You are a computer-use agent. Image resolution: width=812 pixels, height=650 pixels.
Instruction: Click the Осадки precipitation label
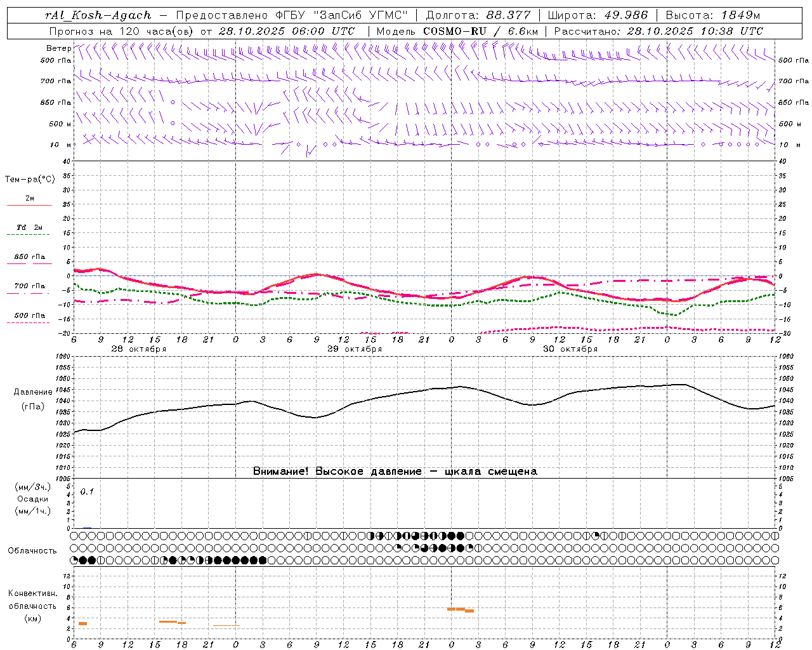[x=33, y=499]
